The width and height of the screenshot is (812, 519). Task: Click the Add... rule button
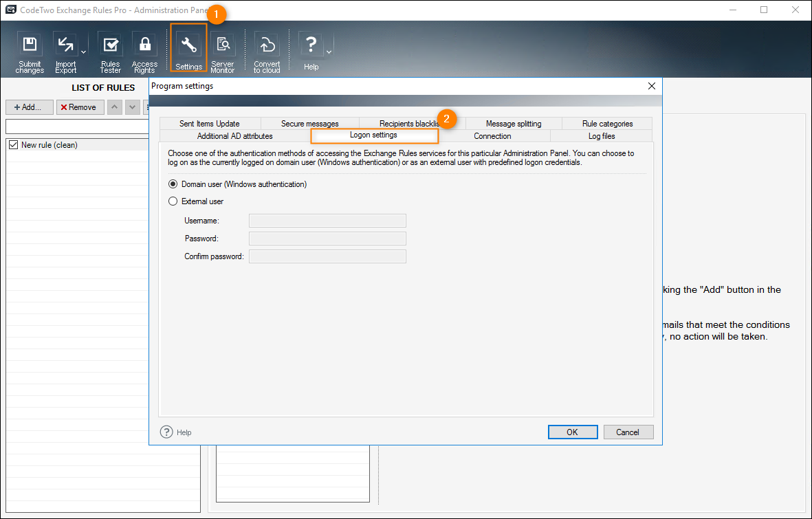pos(30,107)
